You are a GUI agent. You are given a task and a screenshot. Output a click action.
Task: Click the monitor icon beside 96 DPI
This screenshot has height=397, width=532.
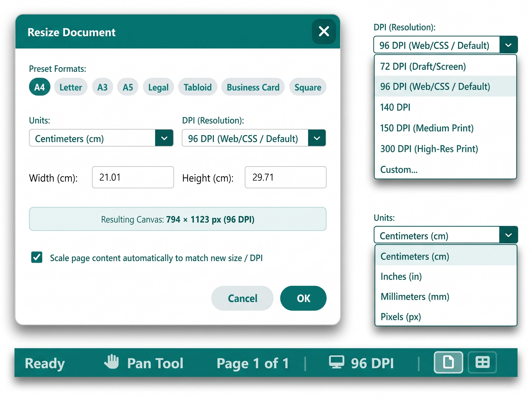click(336, 362)
